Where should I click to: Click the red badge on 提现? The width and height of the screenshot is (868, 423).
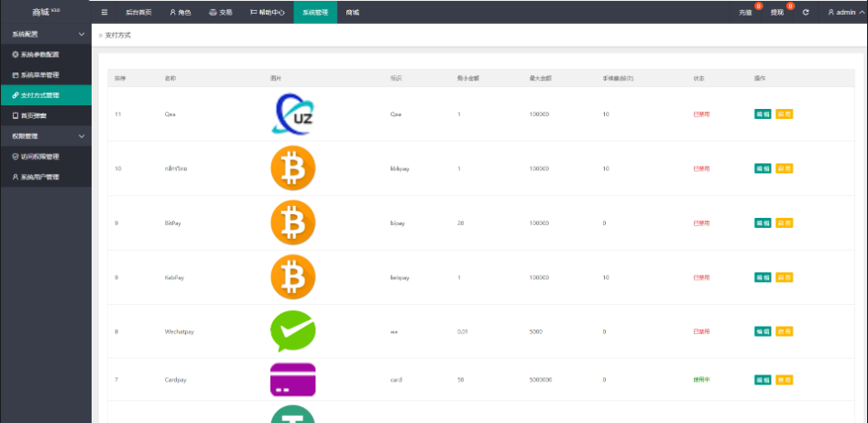point(790,6)
